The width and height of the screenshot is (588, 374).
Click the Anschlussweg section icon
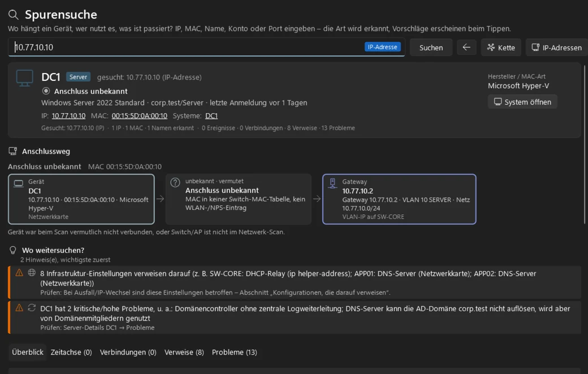(x=13, y=151)
